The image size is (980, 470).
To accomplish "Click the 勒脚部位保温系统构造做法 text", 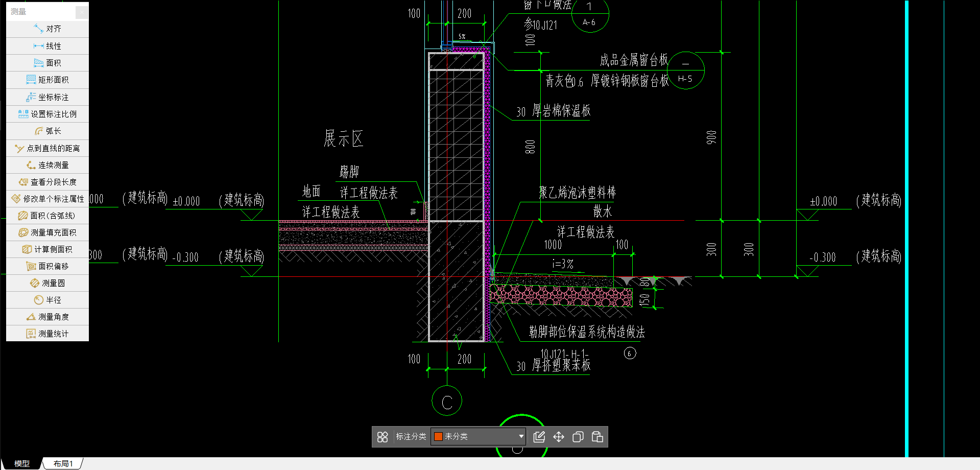I will (587, 332).
